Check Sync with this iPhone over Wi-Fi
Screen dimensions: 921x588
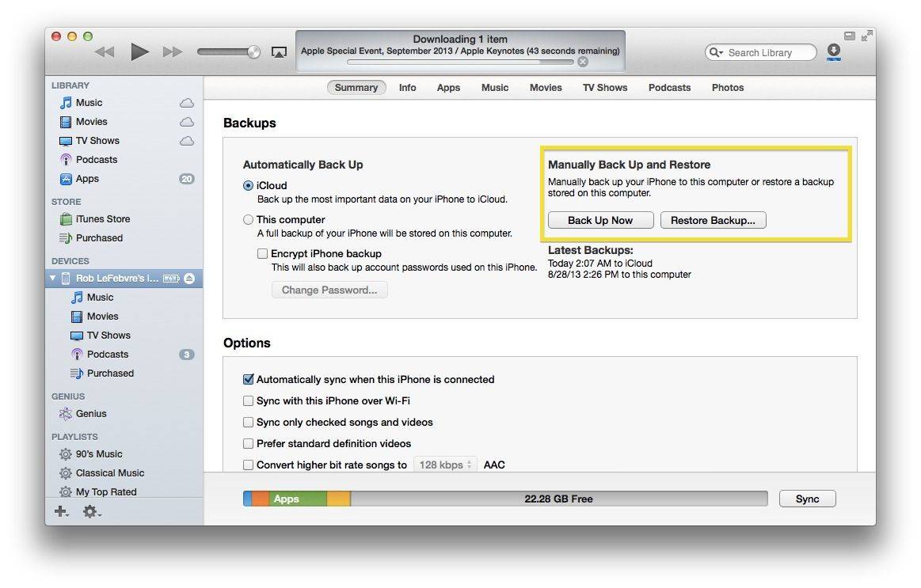(x=248, y=400)
